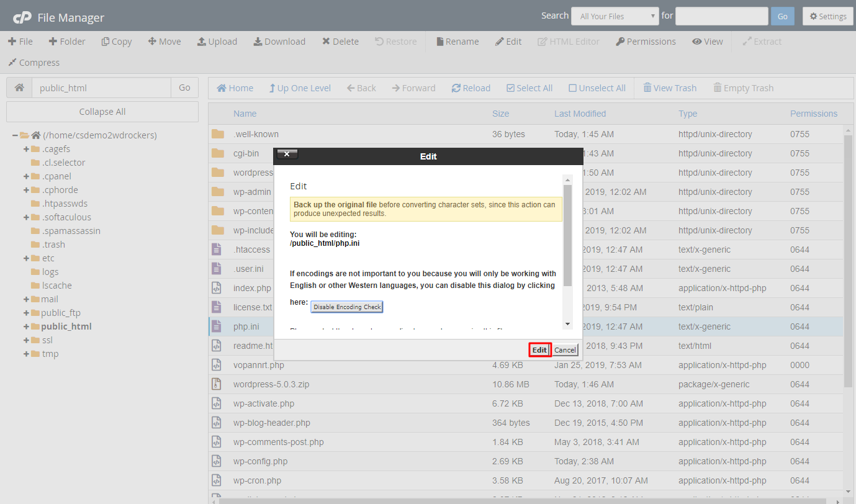Image resolution: width=856 pixels, height=504 pixels.
Task: Click inside the search input field
Action: pos(721,16)
